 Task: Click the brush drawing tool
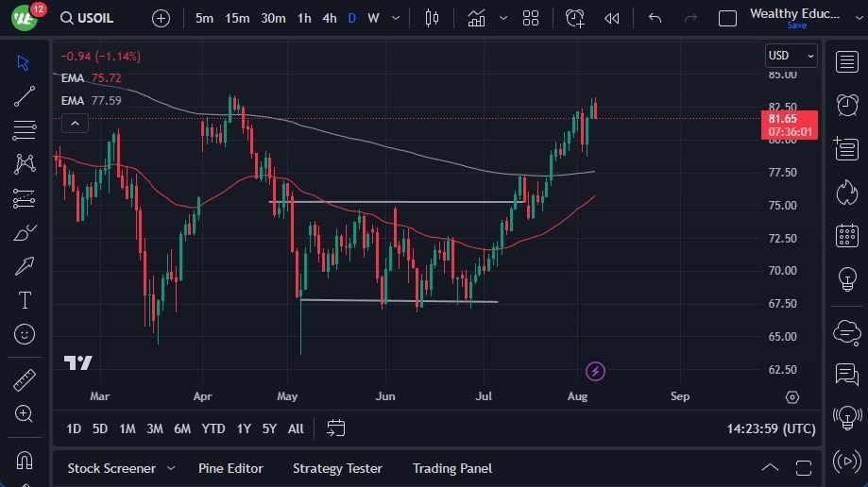pyautogui.click(x=25, y=232)
